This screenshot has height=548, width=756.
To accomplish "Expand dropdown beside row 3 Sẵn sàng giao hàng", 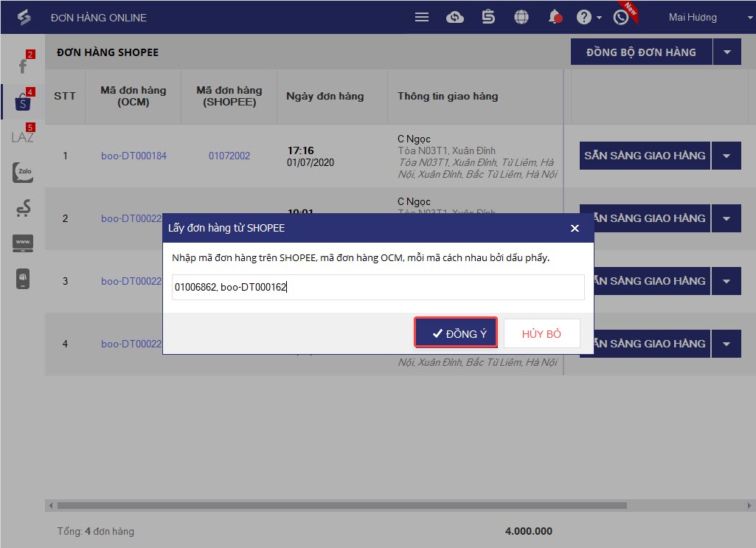I will [726, 281].
